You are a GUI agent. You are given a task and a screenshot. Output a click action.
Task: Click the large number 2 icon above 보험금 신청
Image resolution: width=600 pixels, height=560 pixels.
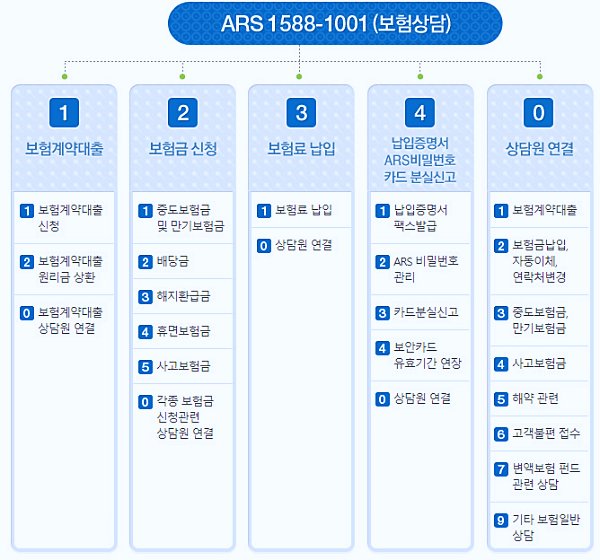(x=183, y=113)
